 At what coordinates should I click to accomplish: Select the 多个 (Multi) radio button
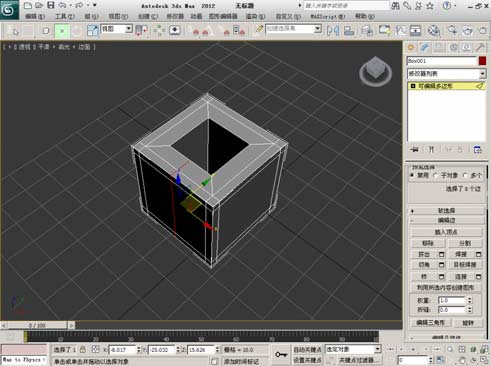tap(465, 175)
